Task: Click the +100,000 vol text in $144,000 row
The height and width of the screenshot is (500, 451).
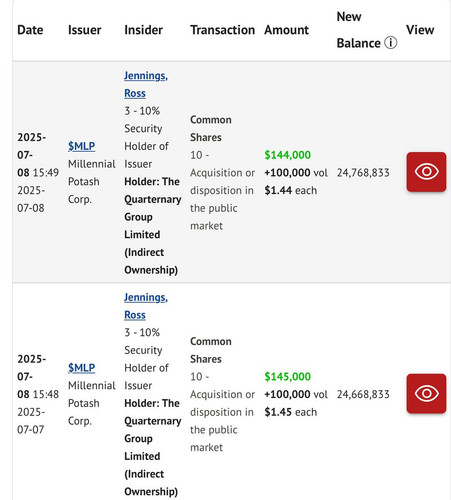Action: coord(296,173)
